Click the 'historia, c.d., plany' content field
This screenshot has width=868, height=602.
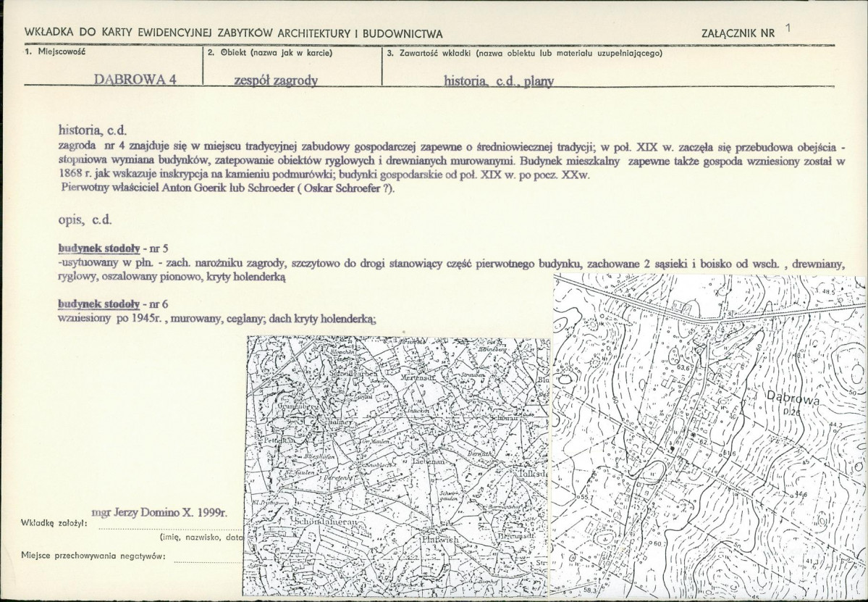pyautogui.click(x=499, y=81)
